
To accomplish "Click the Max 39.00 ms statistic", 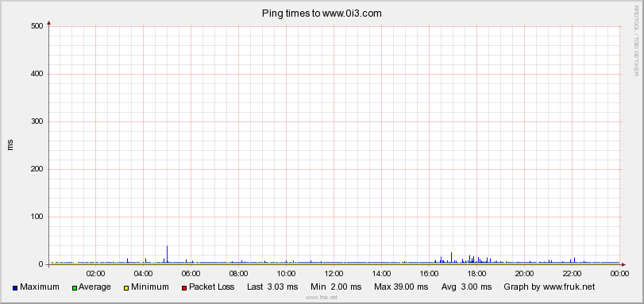I will click(401, 287).
